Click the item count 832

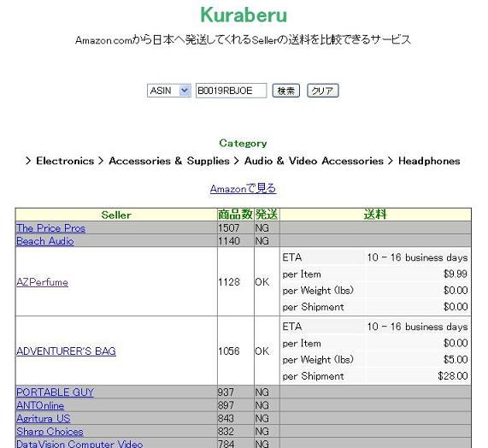226,432
